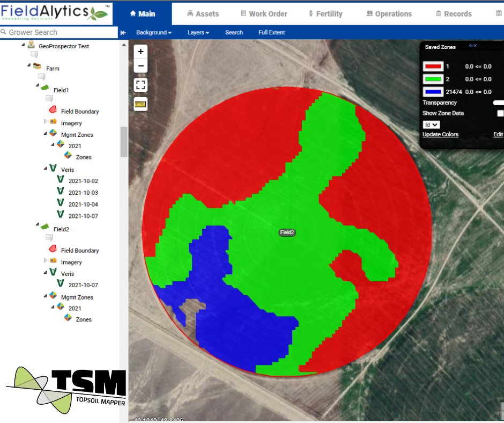Click the Farm barn icon
504x423 pixels.
coord(38,67)
